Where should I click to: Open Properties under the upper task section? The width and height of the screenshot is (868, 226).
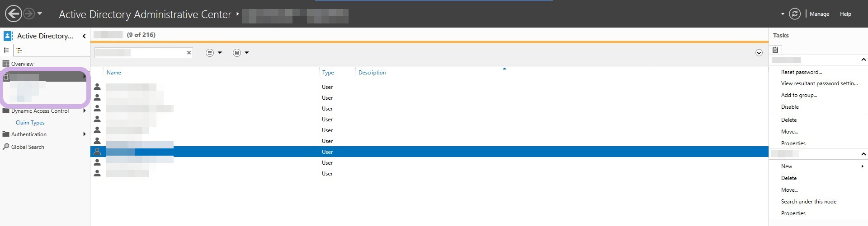(793, 143)
